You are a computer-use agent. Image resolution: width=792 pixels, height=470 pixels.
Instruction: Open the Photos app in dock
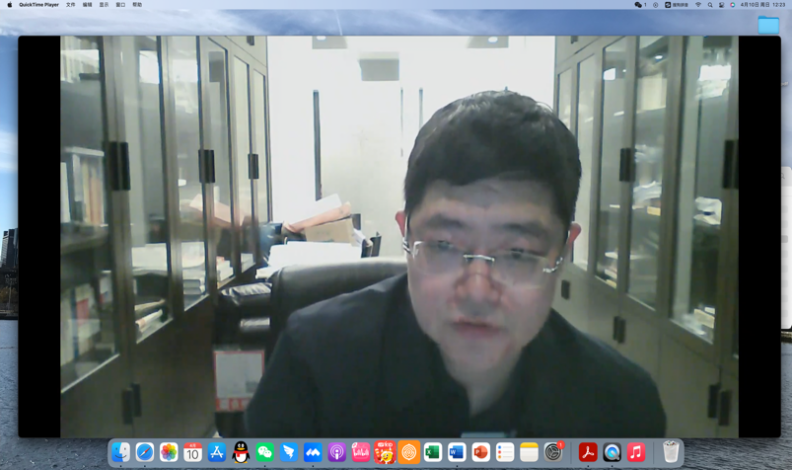coord(169,452)
